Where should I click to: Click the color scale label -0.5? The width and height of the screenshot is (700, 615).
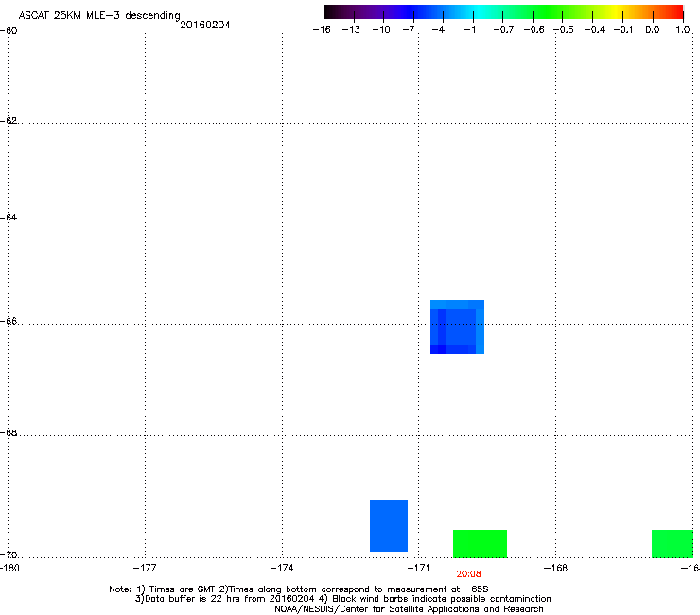564,30
